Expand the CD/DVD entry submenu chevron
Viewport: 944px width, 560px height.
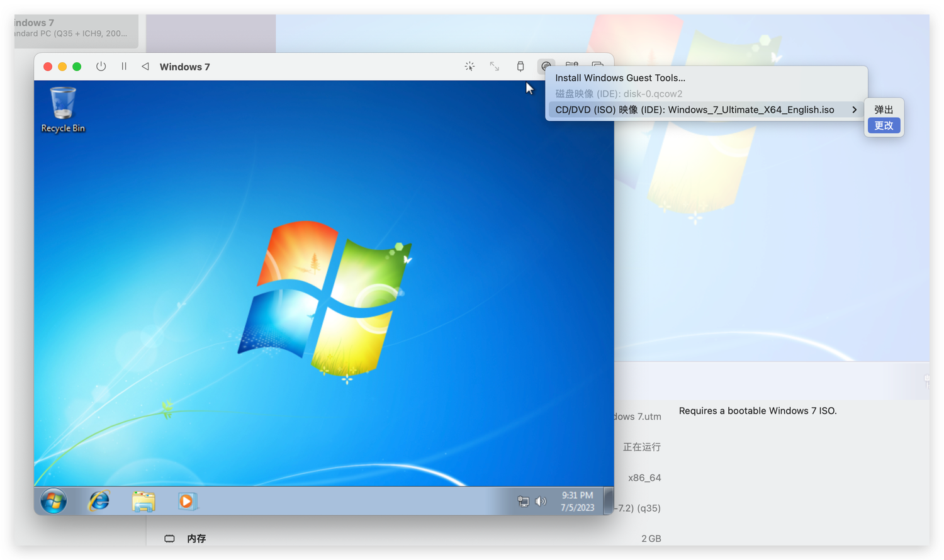[854, 109]
